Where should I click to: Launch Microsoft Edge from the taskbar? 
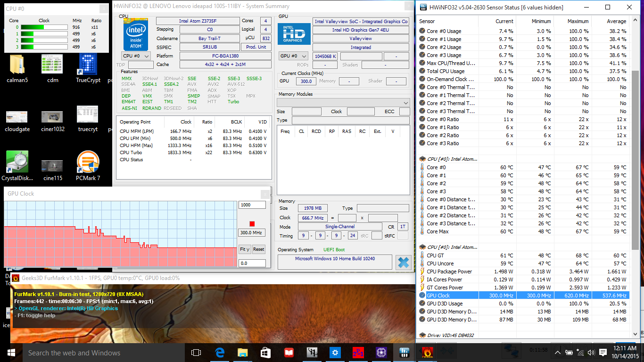pos(219,353)
